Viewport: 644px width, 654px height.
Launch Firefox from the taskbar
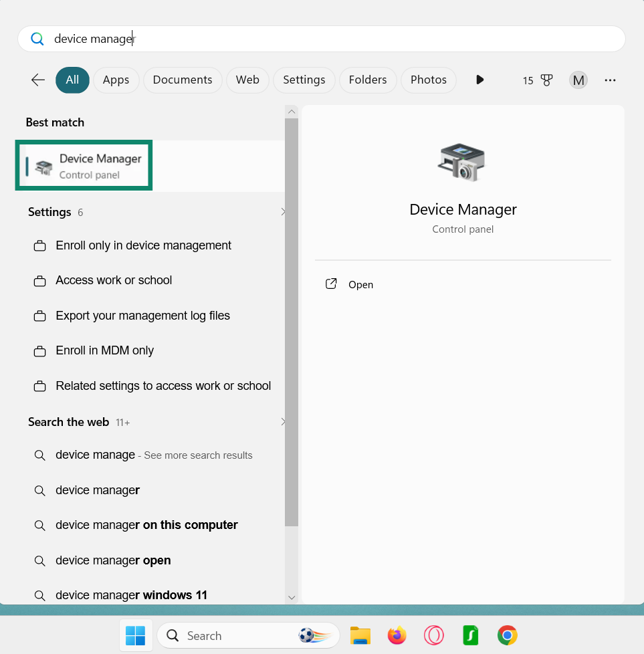(397, 636)
